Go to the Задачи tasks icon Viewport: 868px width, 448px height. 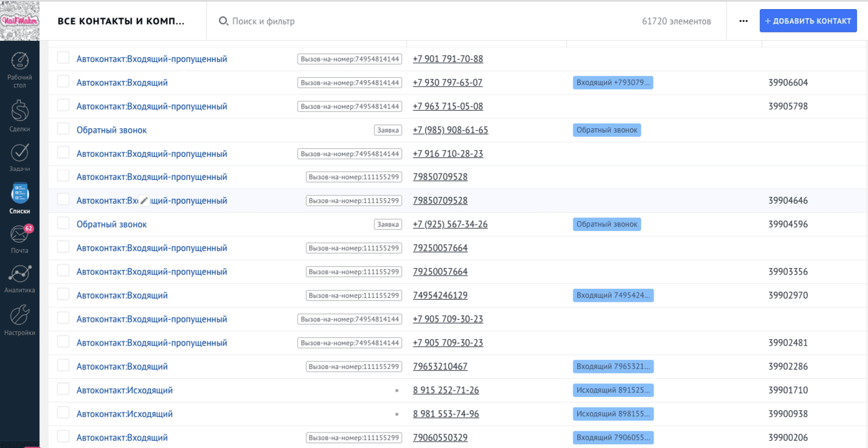tap(19, 153)
